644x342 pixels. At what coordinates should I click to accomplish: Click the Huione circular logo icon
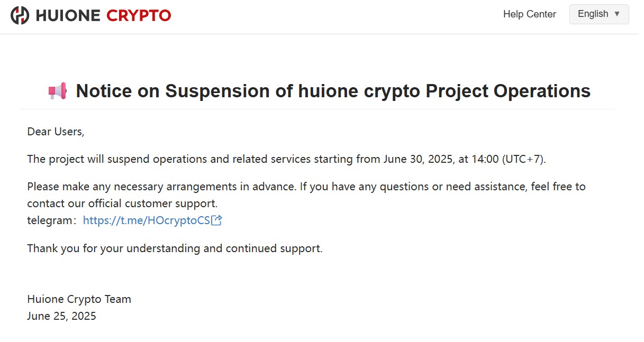pyautogui.click(x=20, y=15)
